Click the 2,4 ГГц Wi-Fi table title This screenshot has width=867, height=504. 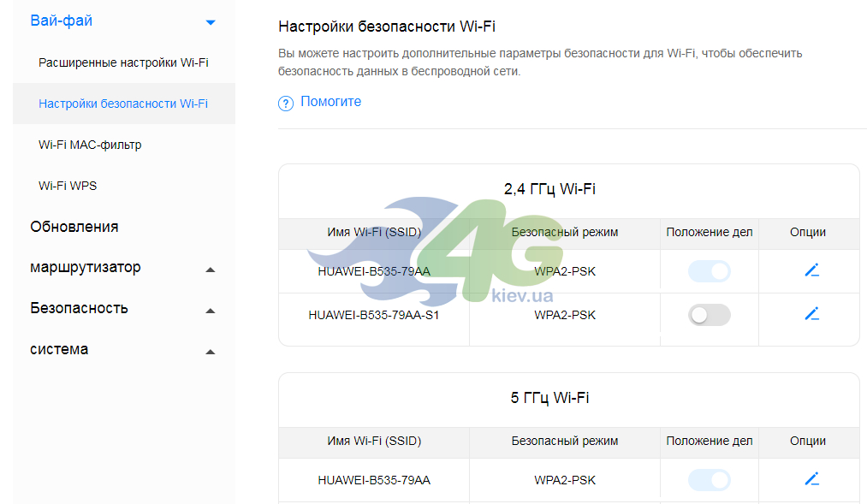point(549,189)
